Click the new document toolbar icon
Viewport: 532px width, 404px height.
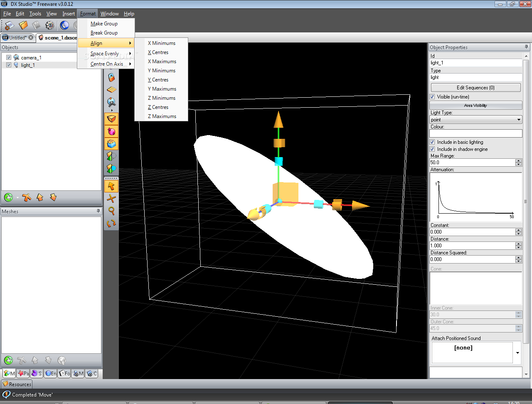9,25
